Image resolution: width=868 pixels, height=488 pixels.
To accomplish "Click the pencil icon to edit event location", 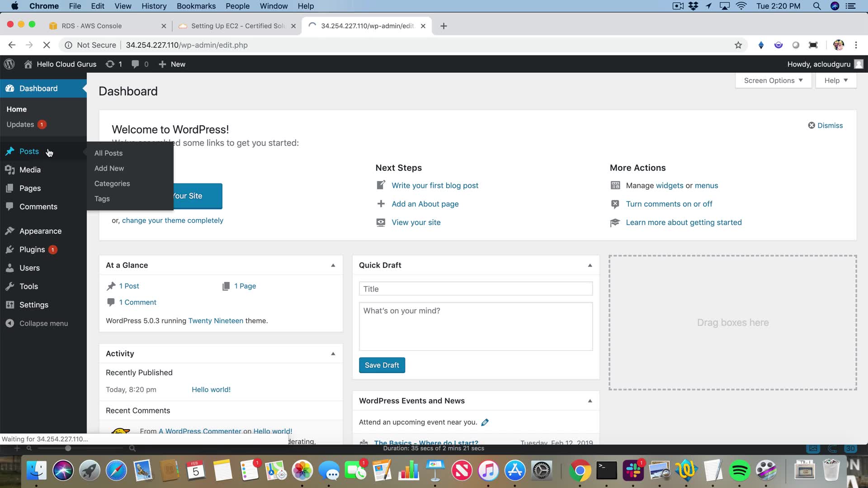I will point(485,422).
